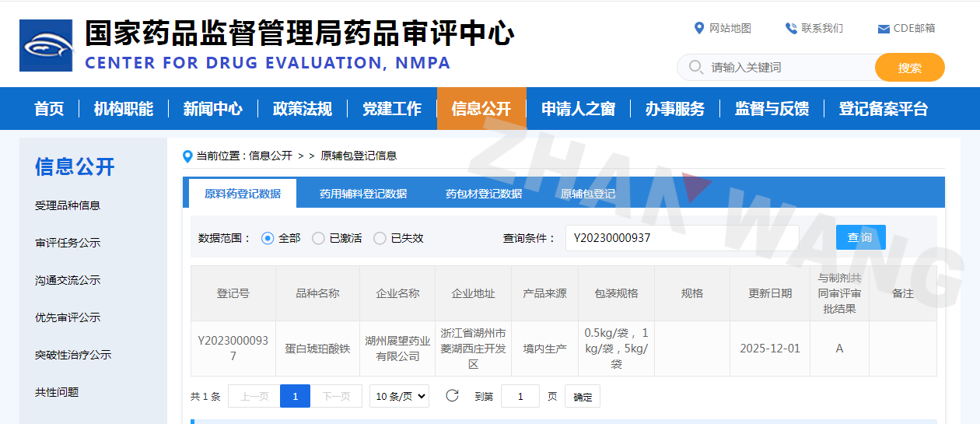The image size is (980, 424).
Task: Switch to the 药包材登记数据 tab
Action: [x=484, y=194]
